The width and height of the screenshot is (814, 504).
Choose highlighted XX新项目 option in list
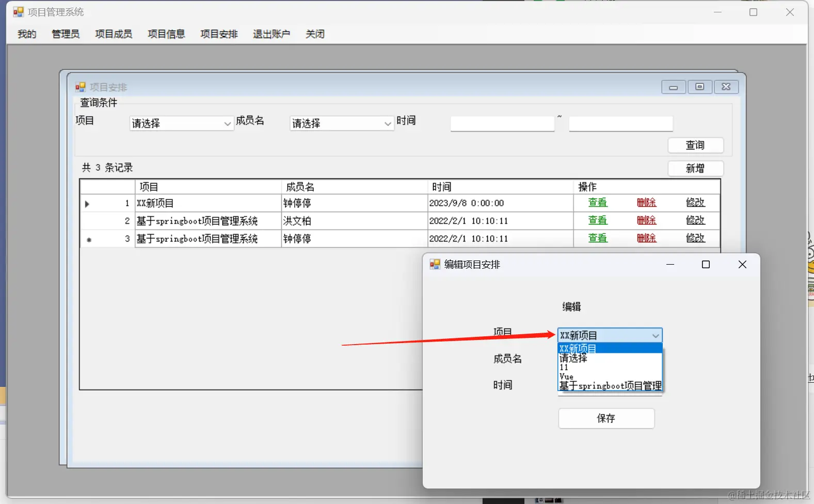610,348
